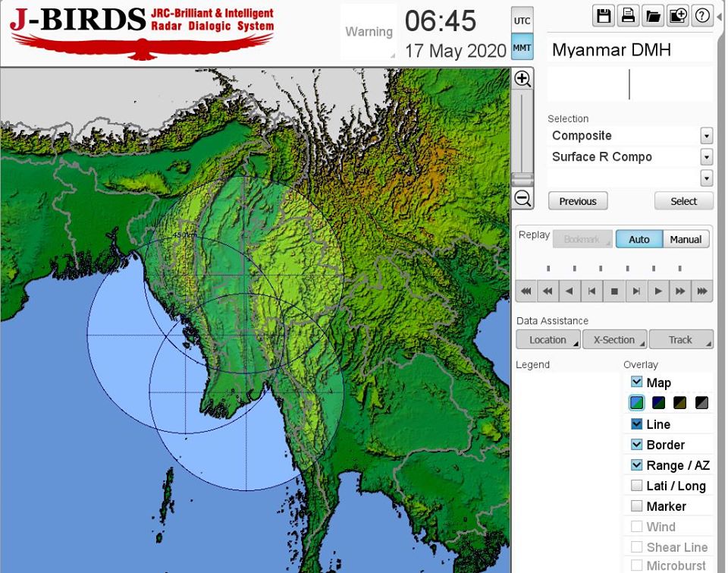The width and height of the screenshot is (728, 573).
Task: Click the Warning indicator panel
Action: point(369,32)
